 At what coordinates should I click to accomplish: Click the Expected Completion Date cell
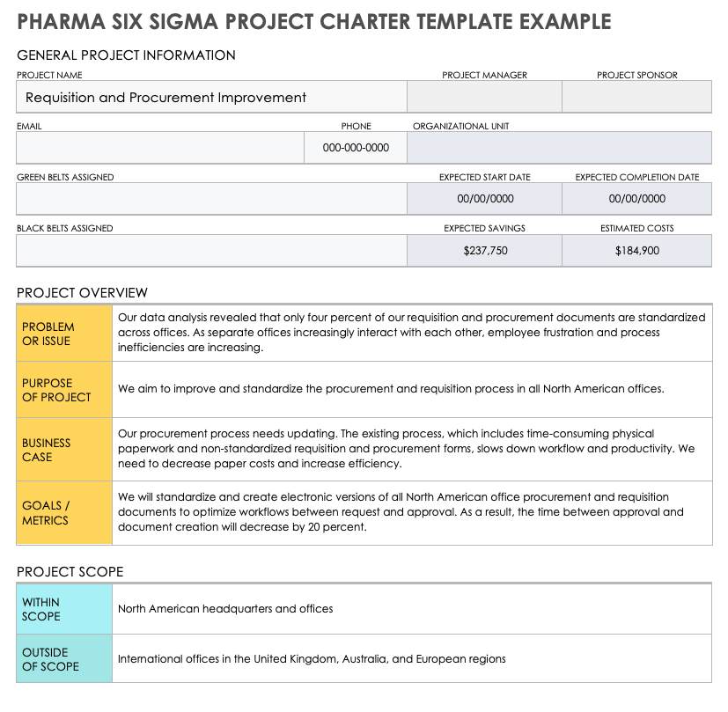(636, 199)
